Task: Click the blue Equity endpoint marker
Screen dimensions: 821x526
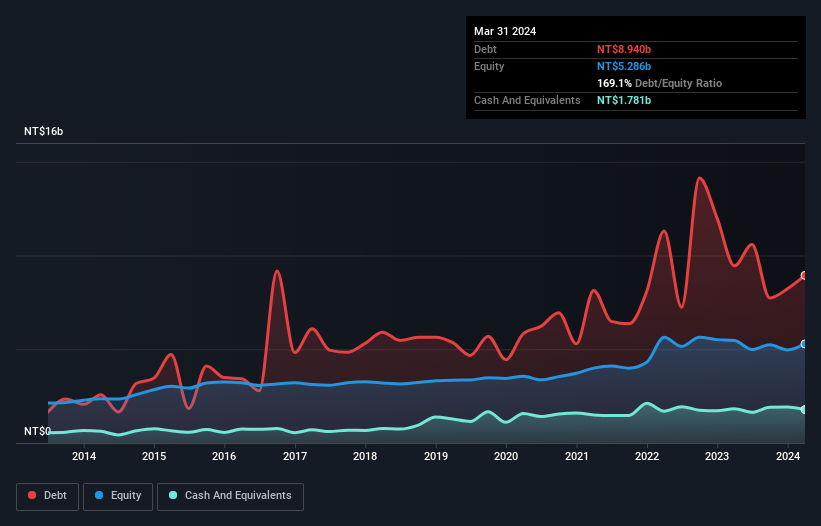Action: tap(804, 344)
